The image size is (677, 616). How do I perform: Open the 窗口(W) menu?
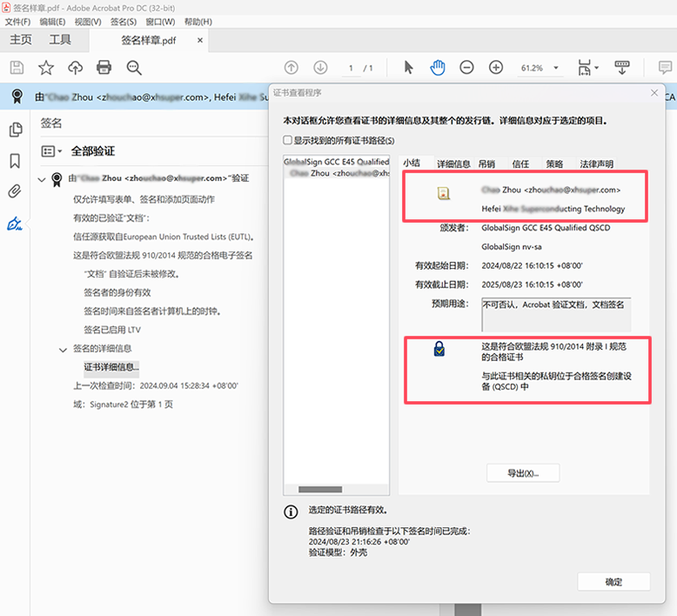(160, 22)
